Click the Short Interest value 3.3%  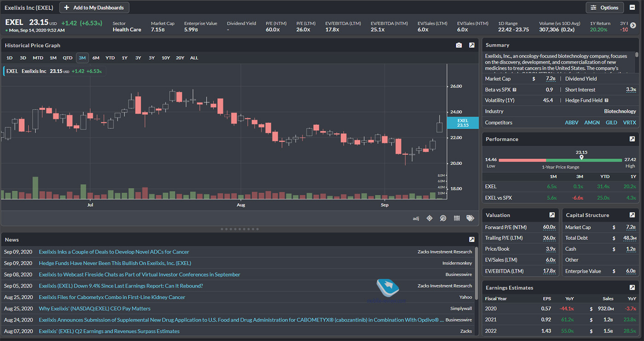[631, 90]
